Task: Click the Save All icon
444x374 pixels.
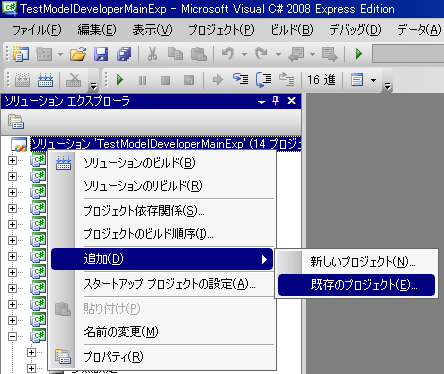Action: (124, 54)
